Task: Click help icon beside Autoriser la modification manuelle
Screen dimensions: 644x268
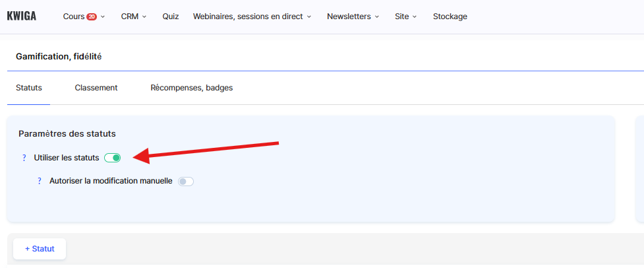Action: (x=40, y=181)
